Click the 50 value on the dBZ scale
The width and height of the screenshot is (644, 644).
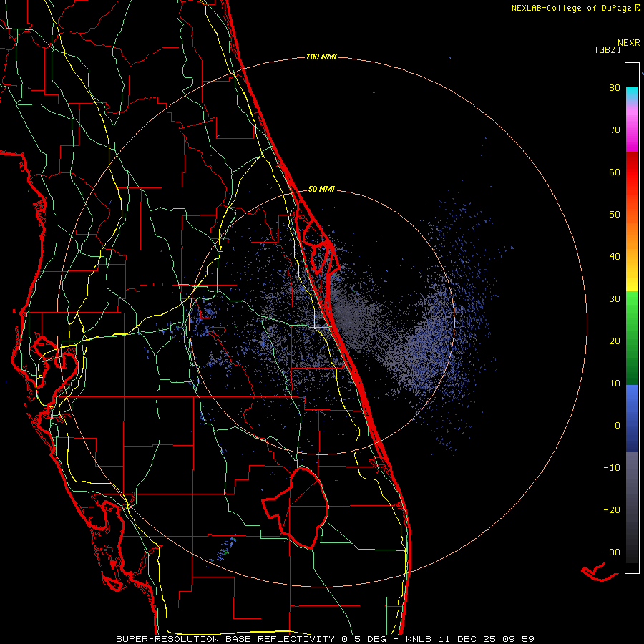[615, 215]
